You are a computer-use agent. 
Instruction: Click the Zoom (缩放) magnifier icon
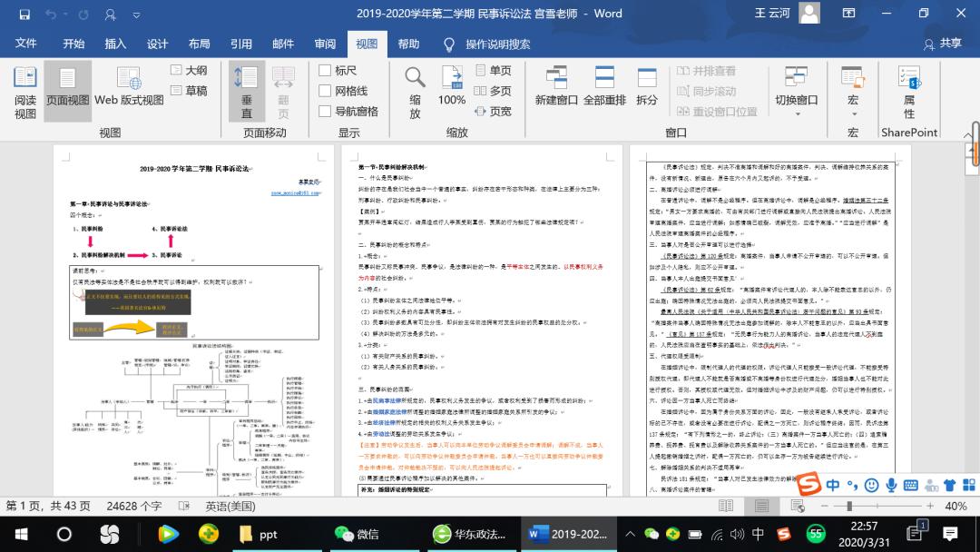point(415,92)
